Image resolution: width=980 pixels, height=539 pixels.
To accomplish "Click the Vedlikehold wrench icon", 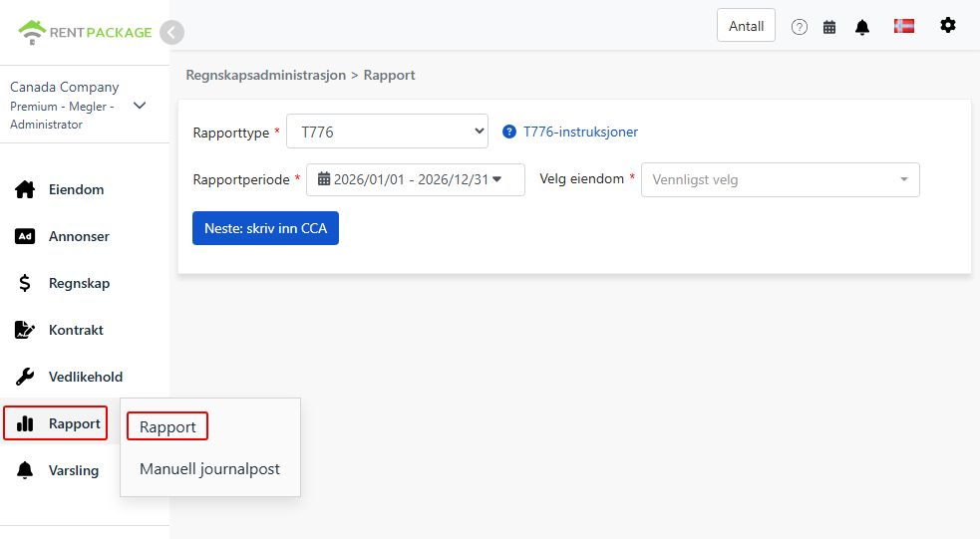I will [x=25, y=377].
